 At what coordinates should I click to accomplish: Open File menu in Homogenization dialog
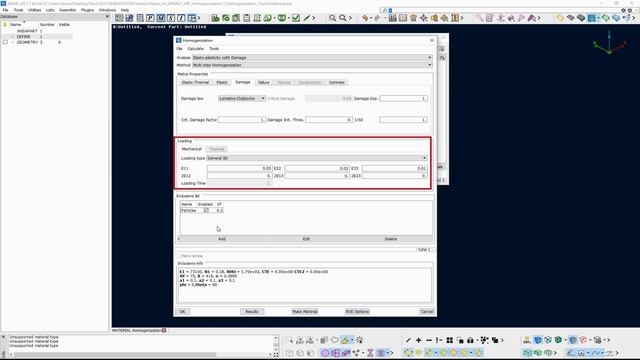tap(179, 49)
